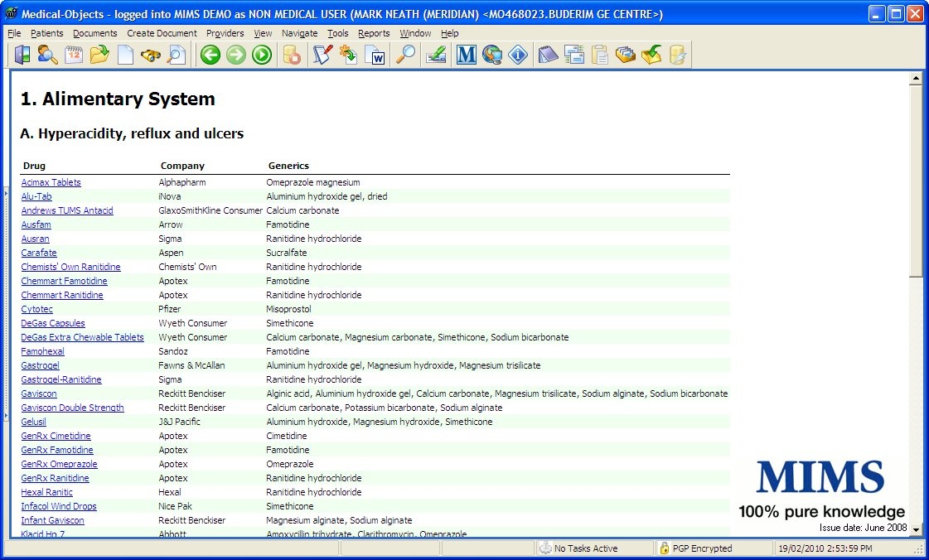Open the Acimax Tablets drug link
Screen dimensions: 929x560
(x=51, y=182)
